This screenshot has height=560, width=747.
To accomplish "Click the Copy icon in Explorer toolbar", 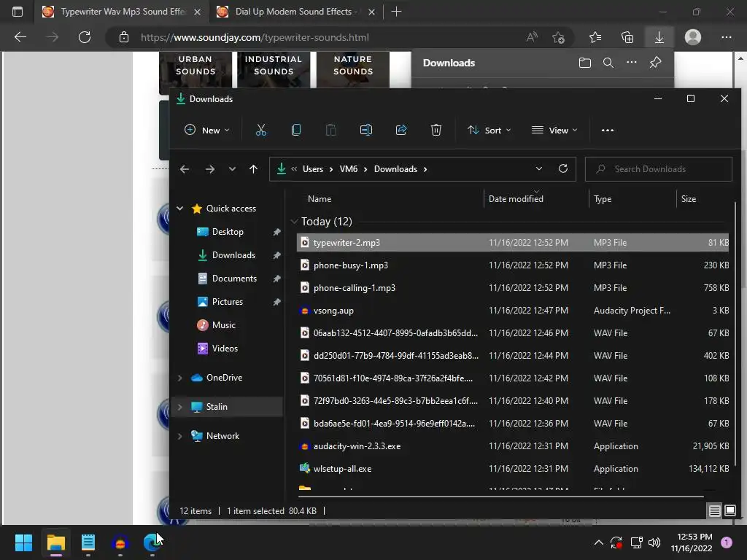I will coord(296,130).
